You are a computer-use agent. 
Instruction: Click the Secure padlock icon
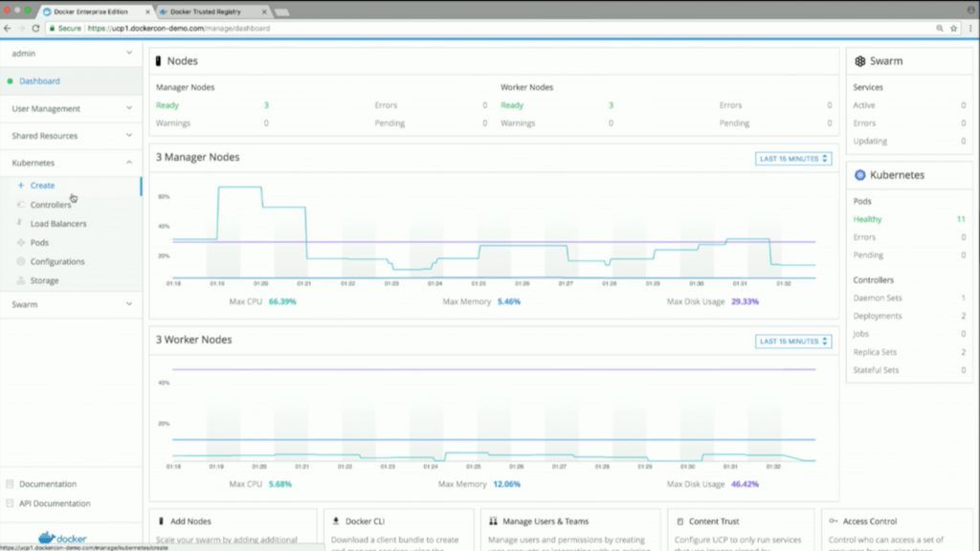tap(53, 28)
